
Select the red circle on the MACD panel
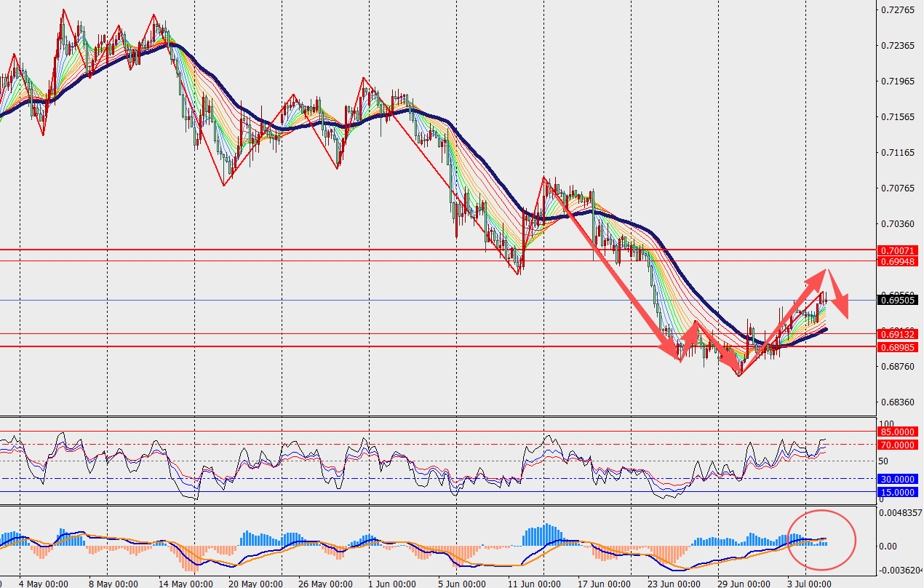pos(822,540)
